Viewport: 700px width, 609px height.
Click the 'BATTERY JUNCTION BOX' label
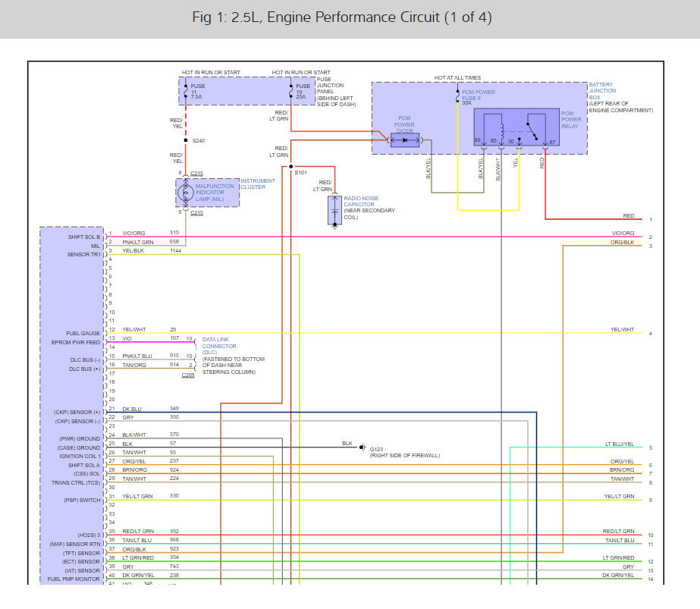coord(602,91)
